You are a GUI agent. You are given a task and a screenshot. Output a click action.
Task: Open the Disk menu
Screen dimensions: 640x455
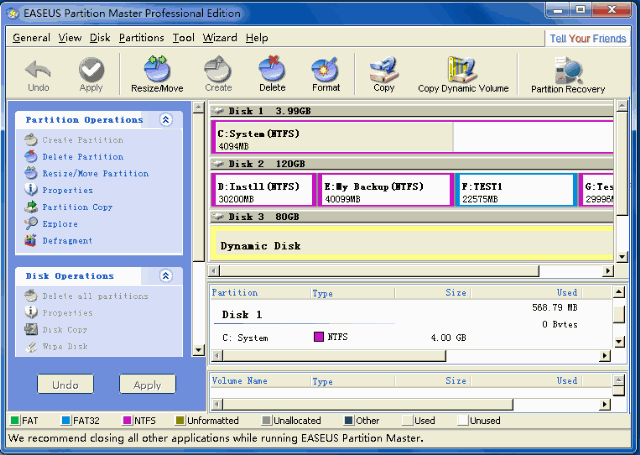[x=100, y=38]
